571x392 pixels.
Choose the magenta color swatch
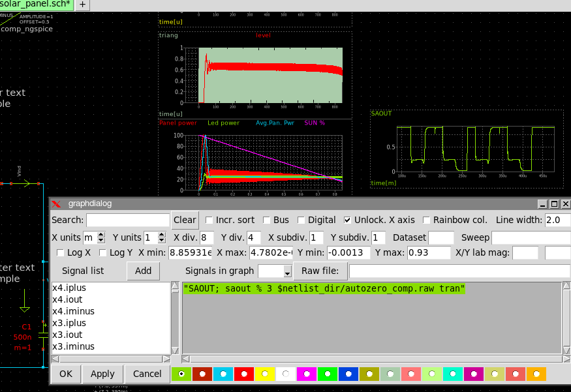tap(305, 374)
